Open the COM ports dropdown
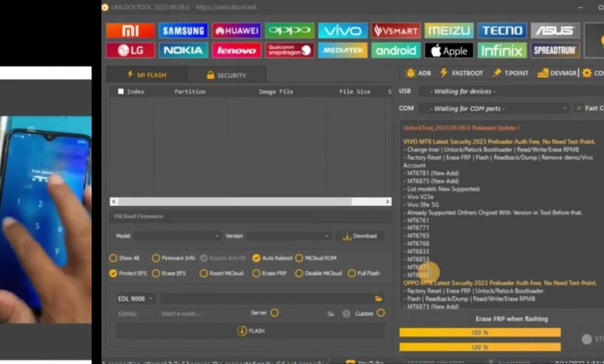This screenshot has width=604, height=364. (x=494, y=108)
